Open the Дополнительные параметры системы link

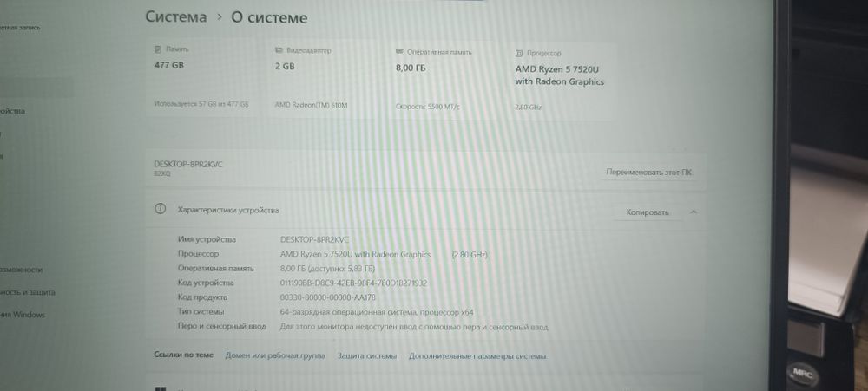pyautogui.click(x=477, y=356)
